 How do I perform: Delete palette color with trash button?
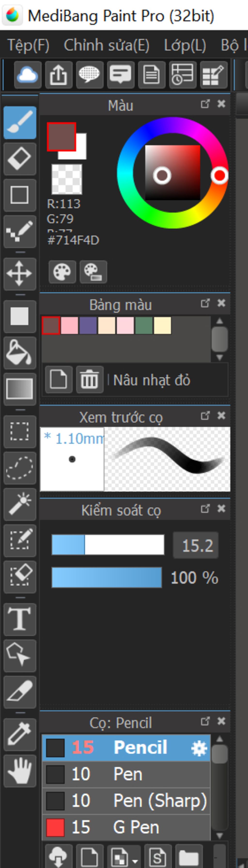(x=90, y=380)
